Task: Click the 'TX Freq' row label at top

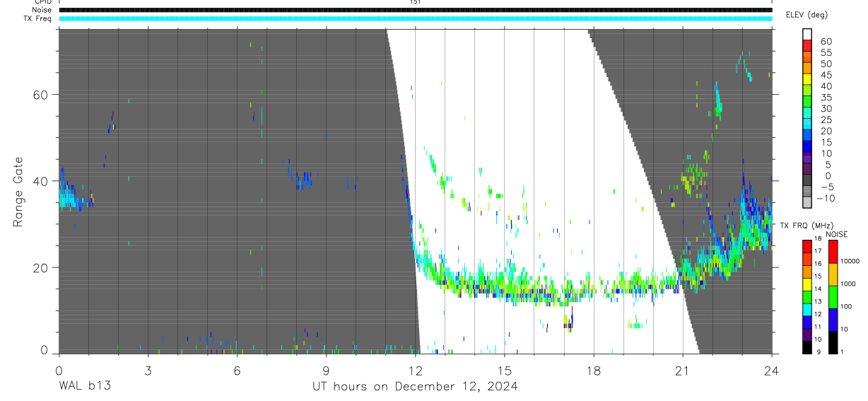Action: pyautogui.click(x=37, y=18)
